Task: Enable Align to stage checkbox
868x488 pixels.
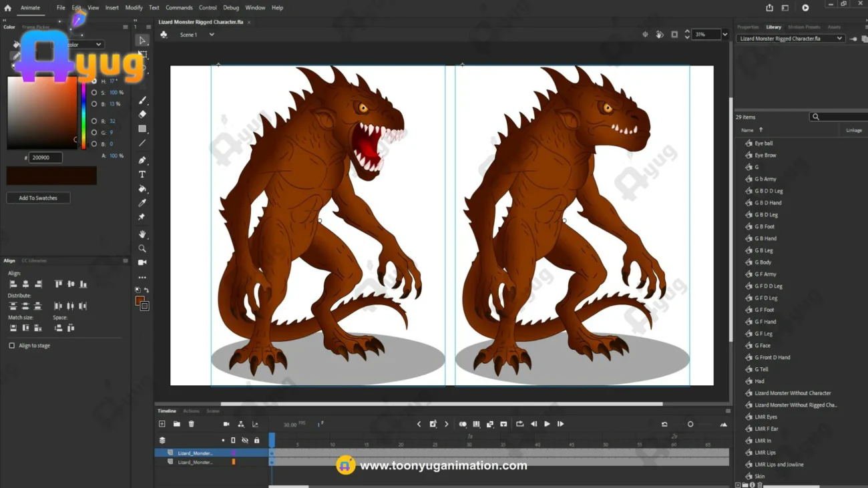Action: (x=12, y=346)
